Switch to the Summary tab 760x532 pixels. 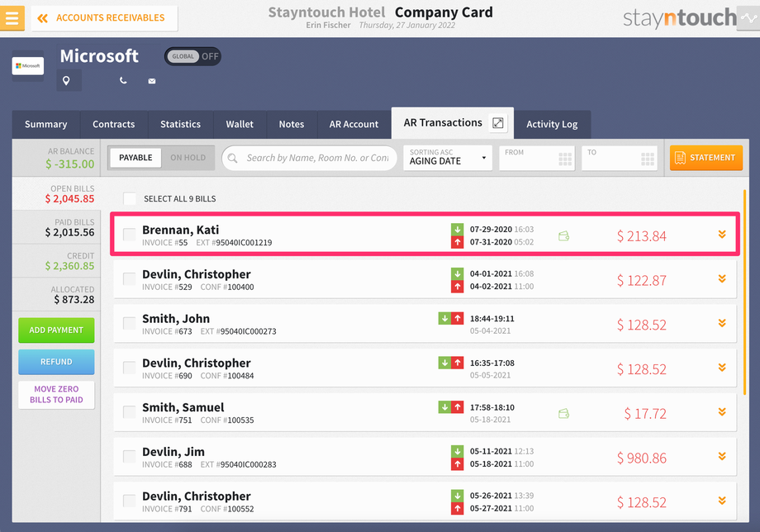tap(46, 125)
